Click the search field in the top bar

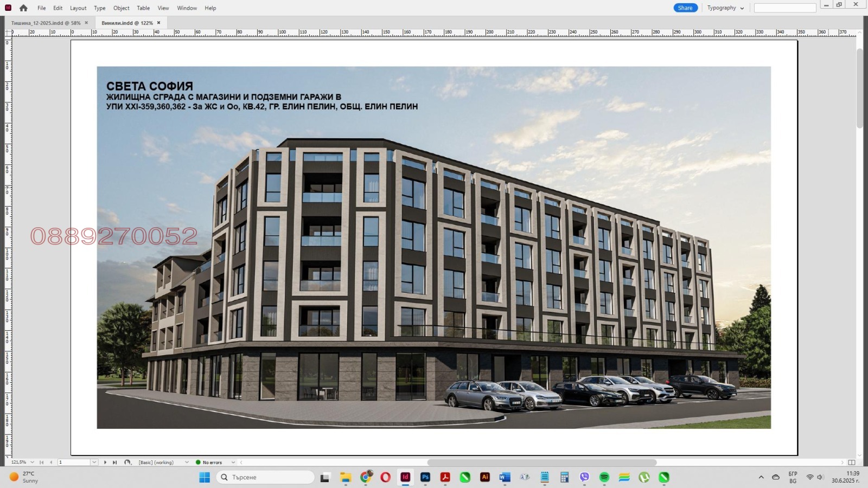pyautogui.click(x=784, y=8)
